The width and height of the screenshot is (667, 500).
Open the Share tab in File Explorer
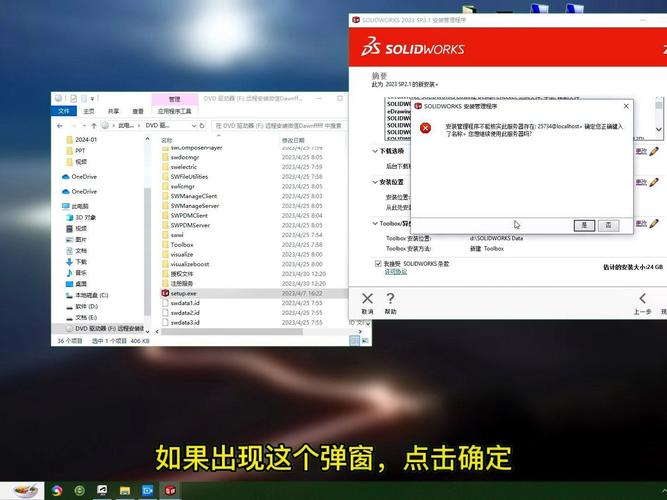click(113, 111)
